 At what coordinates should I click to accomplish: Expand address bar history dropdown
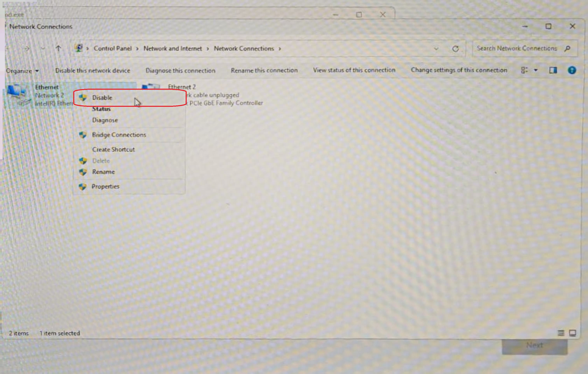pos(436,49)
